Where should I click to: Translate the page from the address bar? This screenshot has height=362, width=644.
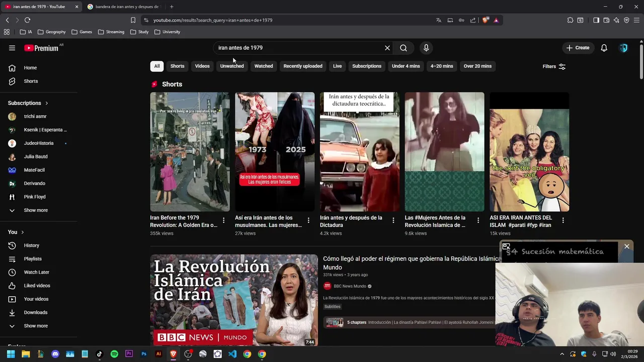[x=439, y=20]
